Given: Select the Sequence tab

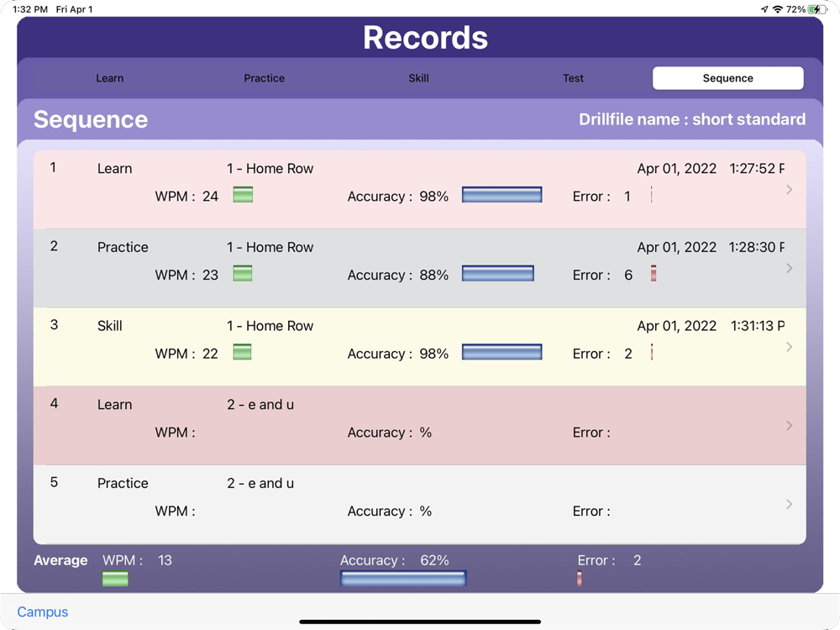Looking at the screenshot, I should tap(727, 78).
